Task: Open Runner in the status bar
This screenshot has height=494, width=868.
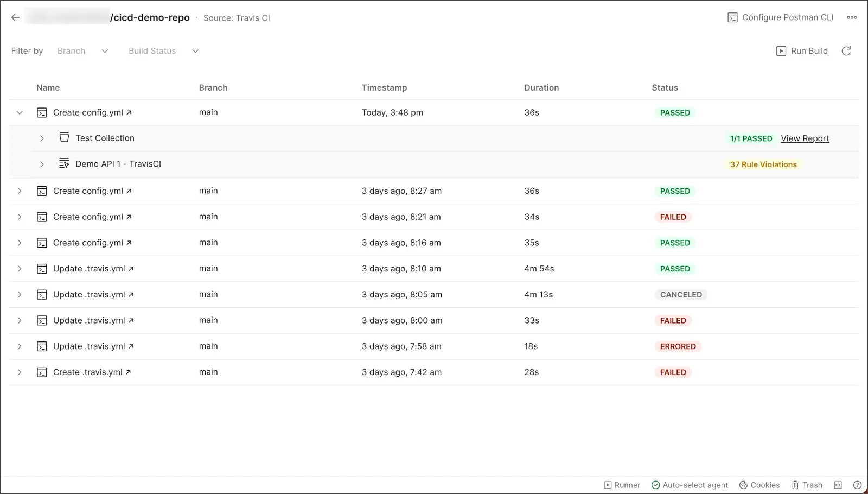Action: [622, 485]
